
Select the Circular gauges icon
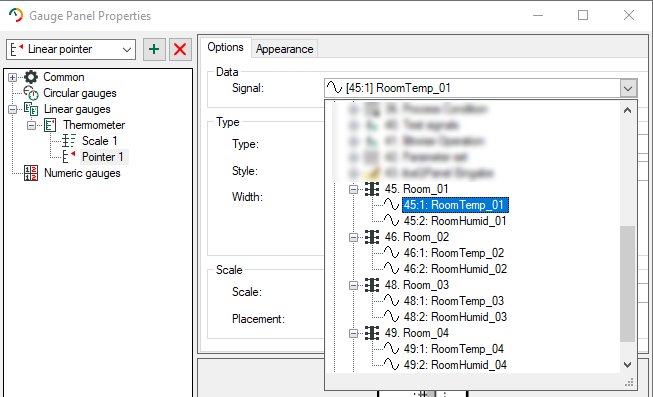tap(31, 93)
